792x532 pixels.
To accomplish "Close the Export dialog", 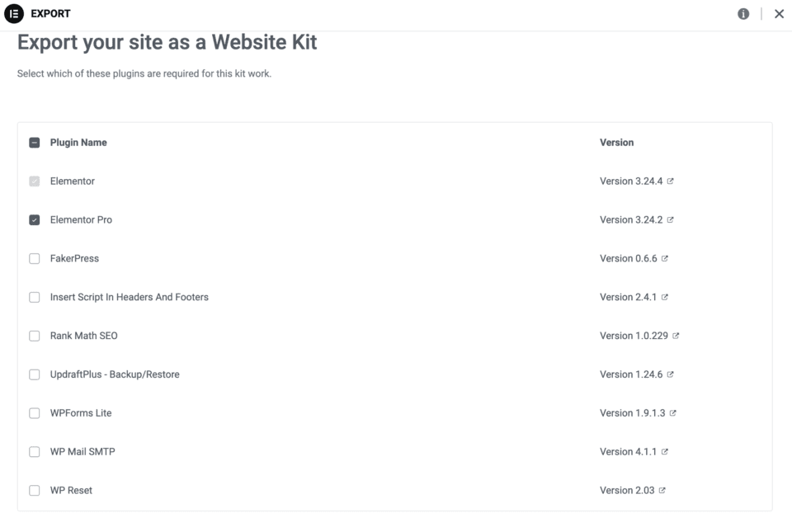I will click(779, 14).
